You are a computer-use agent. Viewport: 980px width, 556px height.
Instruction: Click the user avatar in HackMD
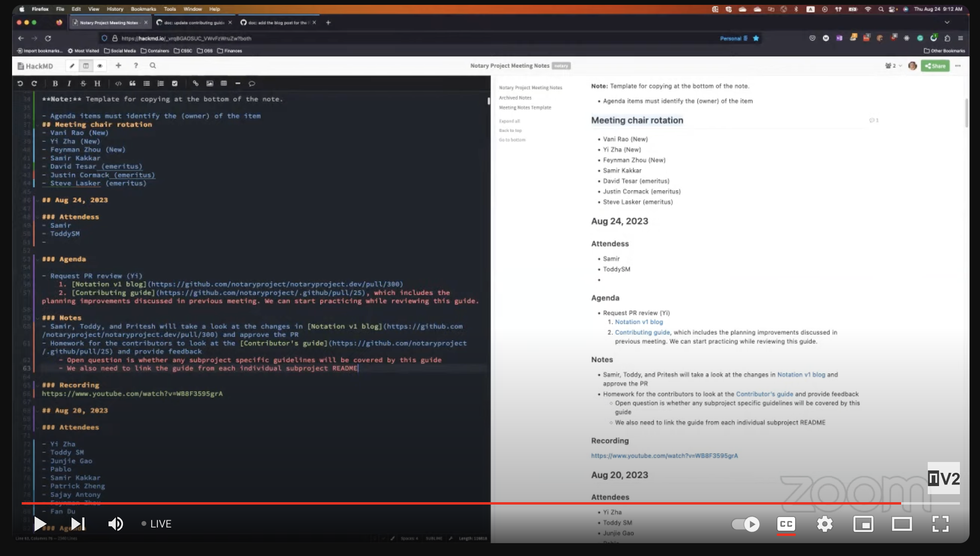point(912,66)
